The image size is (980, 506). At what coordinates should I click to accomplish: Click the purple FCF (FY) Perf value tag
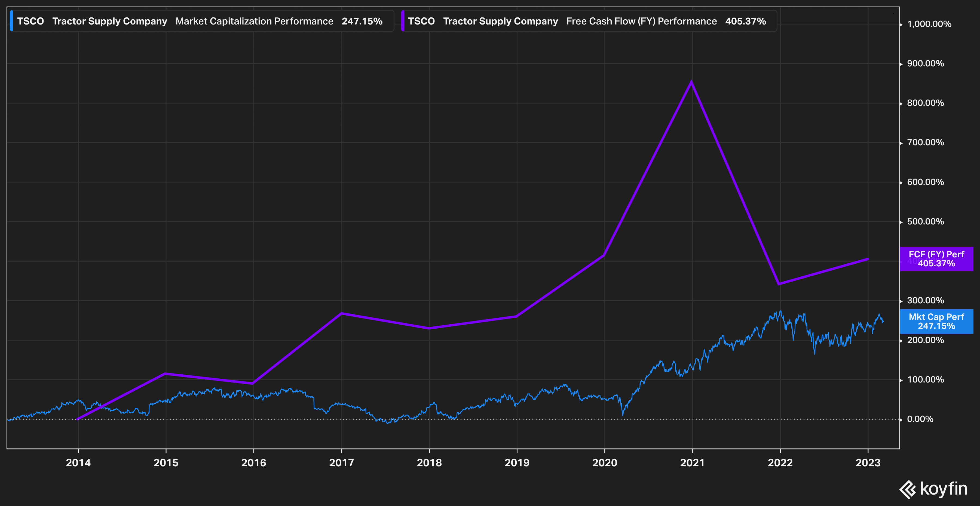[x=936, y=259]
